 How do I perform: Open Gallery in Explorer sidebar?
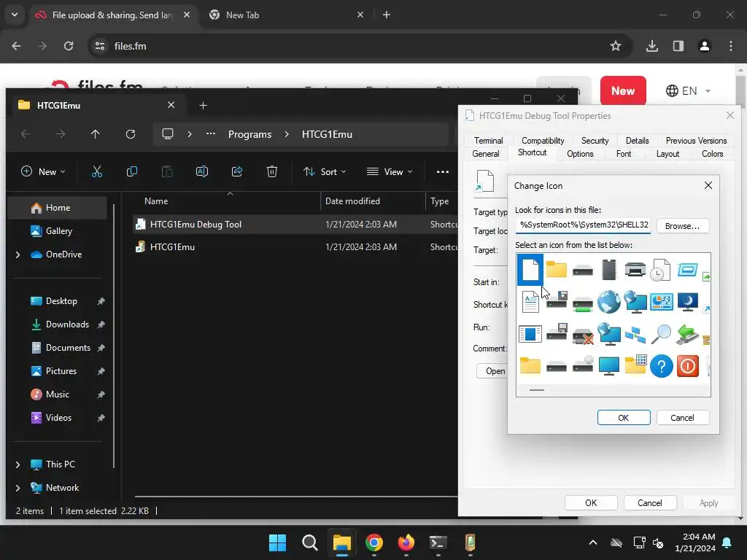point(57,231)
